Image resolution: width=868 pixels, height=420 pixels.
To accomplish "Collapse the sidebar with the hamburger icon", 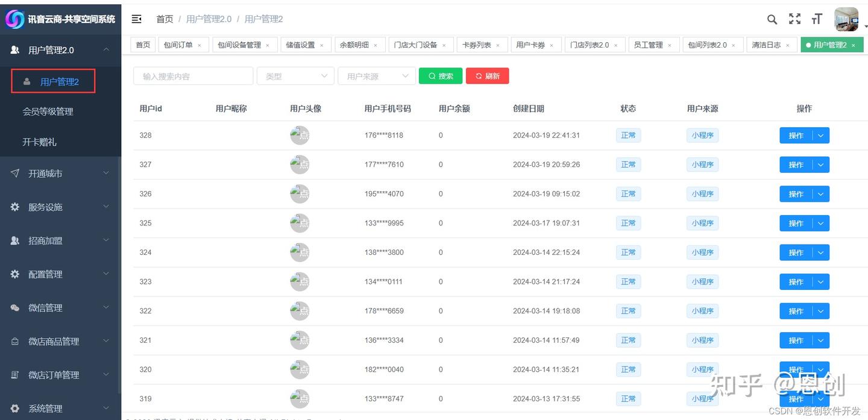I will [x=137, y=19].
